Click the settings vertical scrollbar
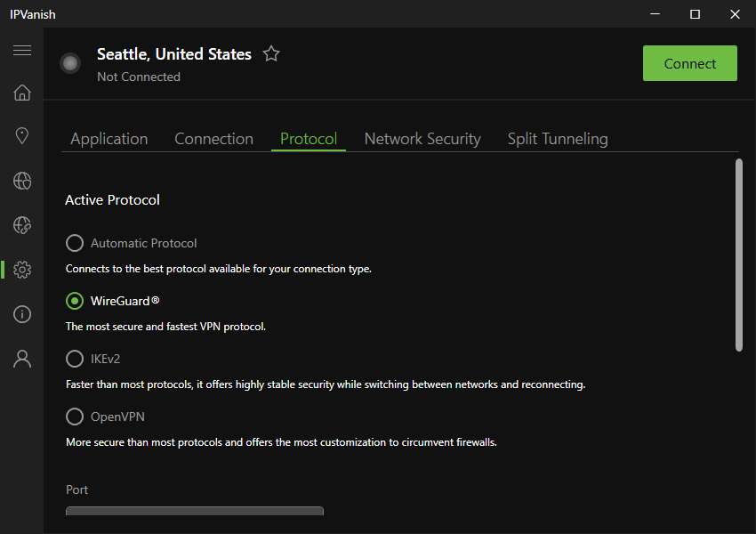 pos(738,255)
